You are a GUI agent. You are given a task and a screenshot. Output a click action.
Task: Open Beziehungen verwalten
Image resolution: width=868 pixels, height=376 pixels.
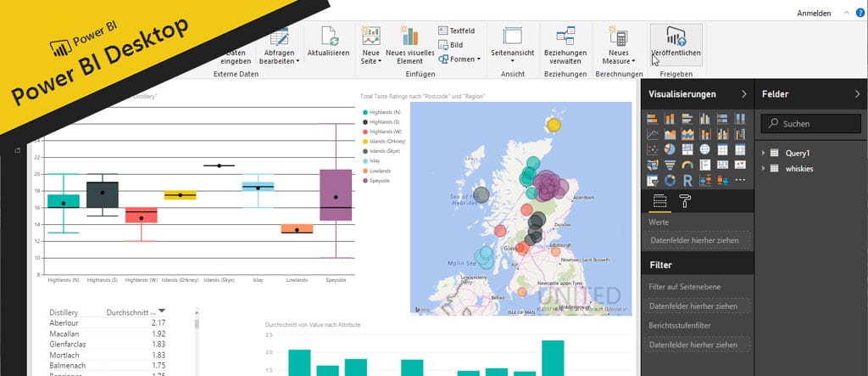[x=565, y=44]
